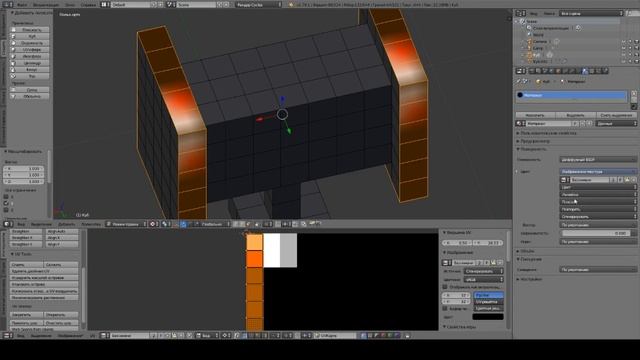Click the screen layout browse icon
The width and height of the screenshot is (640, 360).
105,4
